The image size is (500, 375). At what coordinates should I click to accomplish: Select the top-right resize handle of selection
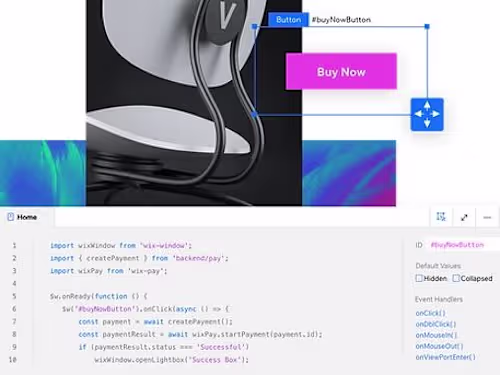427,26
